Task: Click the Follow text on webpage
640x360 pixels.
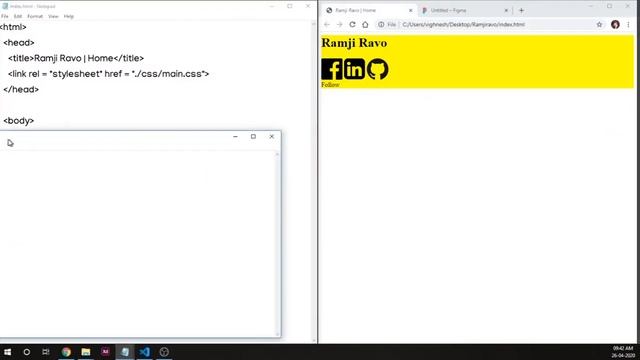Action: point(330,84)
